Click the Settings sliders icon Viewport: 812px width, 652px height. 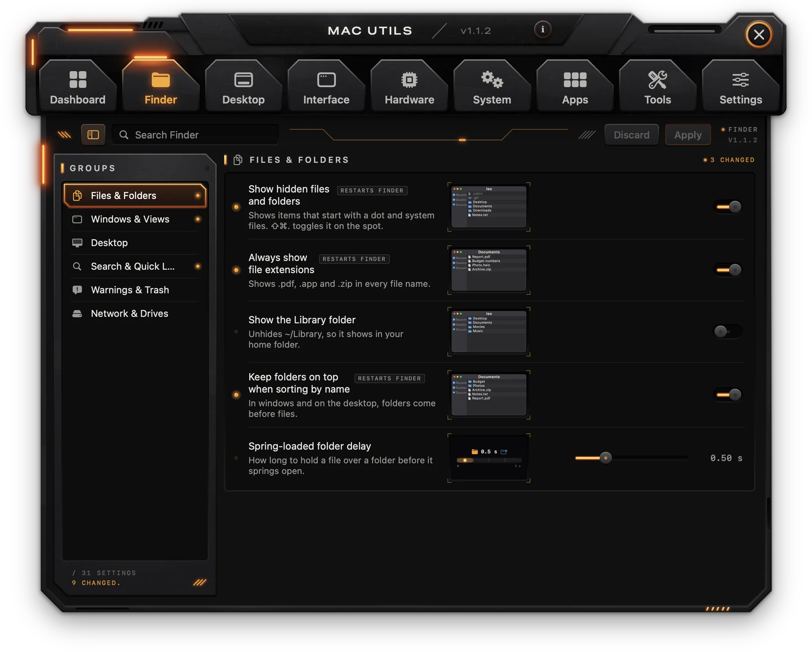point(740,80)
